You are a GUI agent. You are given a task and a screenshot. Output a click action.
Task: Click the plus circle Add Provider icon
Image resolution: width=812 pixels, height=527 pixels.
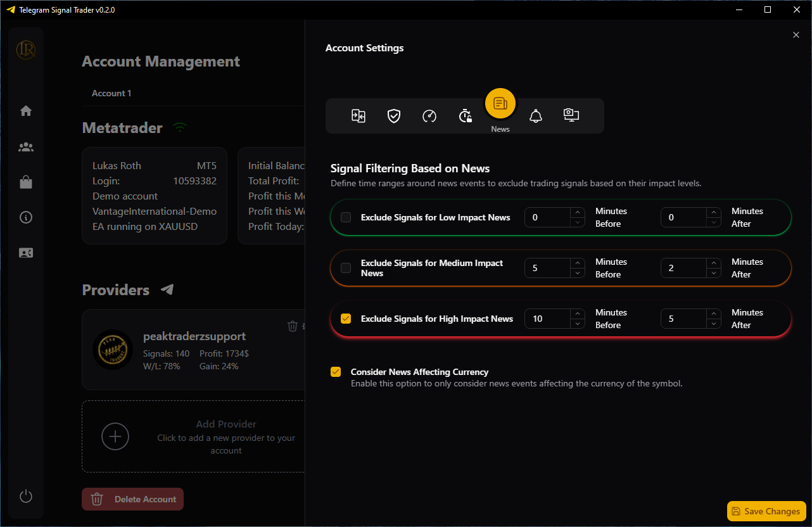(115, 436)
